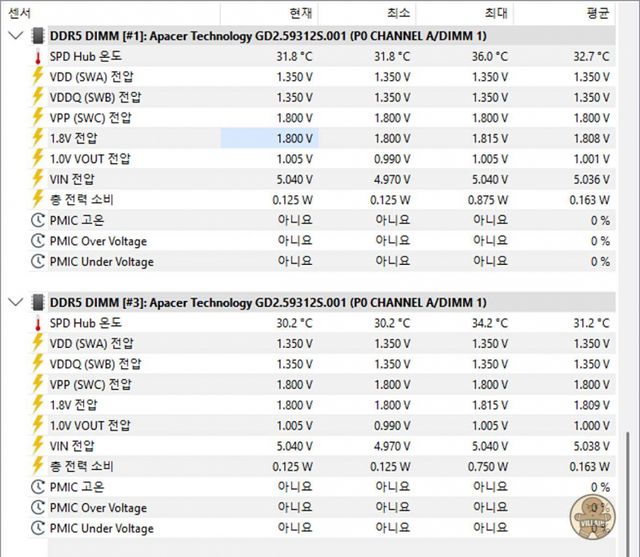
Task: Click lightning icon beside DIMM [#3] 총 전력 소비
Action: [x=38, y=467]
